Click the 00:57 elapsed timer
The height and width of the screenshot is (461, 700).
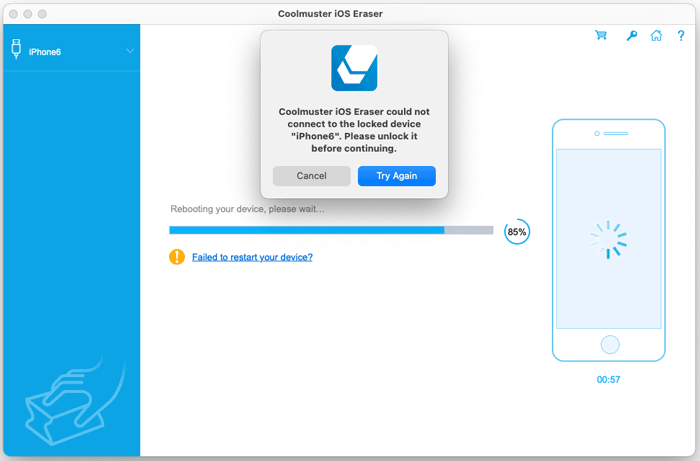pyautogui.click(x=608, y=380)
